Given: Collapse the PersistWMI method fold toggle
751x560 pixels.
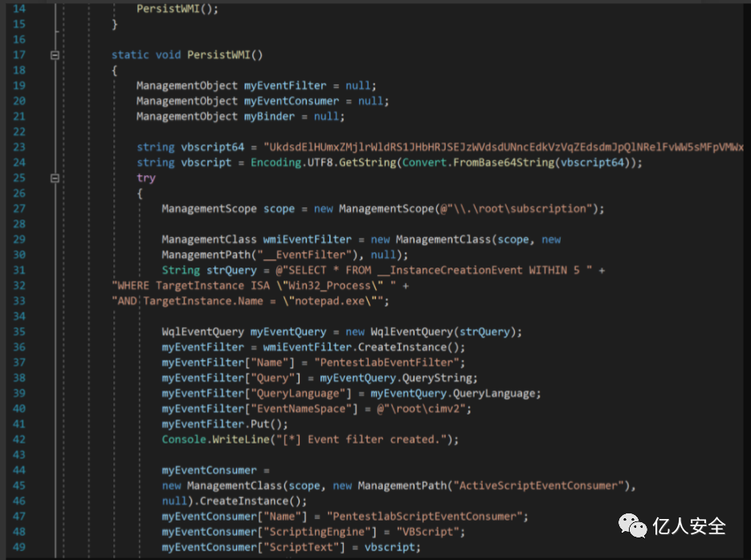Looking at the screenshot, I should 55,55.
